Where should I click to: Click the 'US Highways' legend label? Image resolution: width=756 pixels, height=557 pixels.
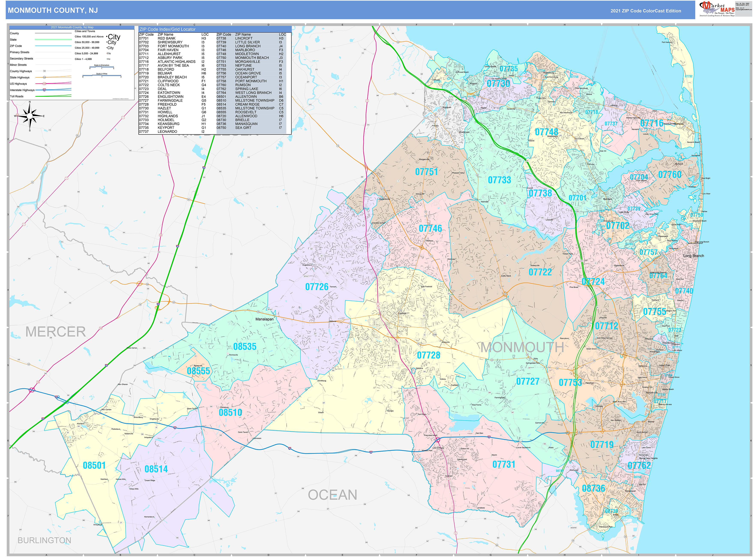point(18,84)
